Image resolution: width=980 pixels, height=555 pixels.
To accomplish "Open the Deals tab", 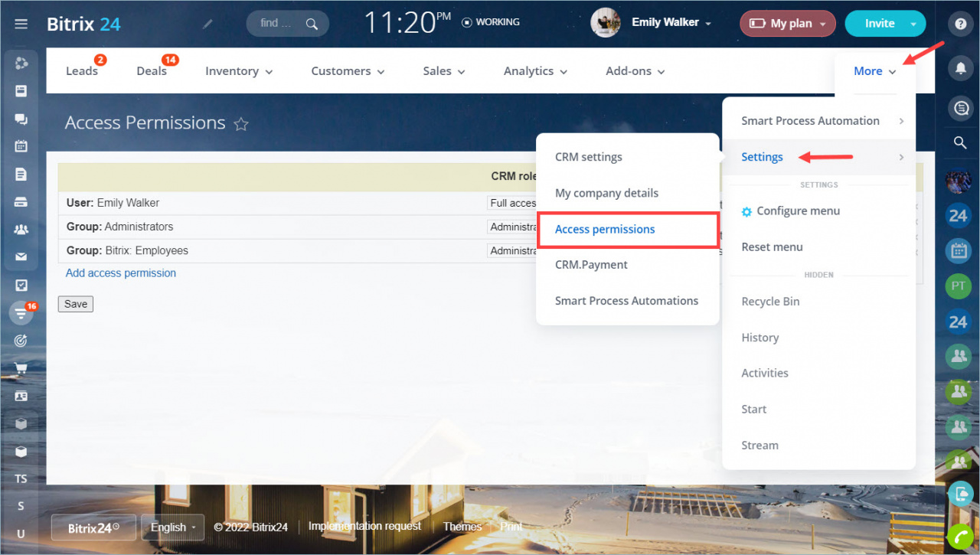I will coord(152,71).
